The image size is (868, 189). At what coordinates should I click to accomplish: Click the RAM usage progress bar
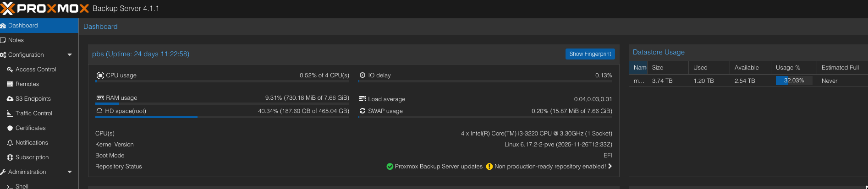point(222,104)
